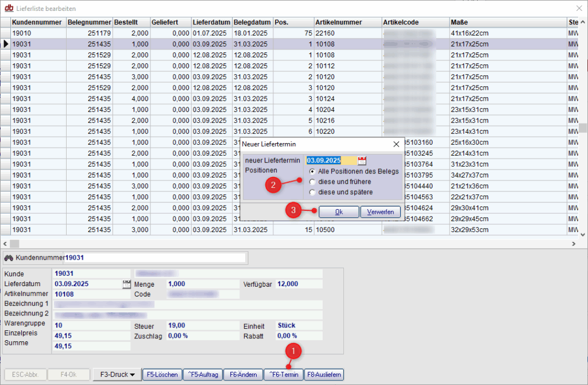Screen dimensions: 588x385
Task: Click the Kundennummer search input field
Action: pos(154,258)
